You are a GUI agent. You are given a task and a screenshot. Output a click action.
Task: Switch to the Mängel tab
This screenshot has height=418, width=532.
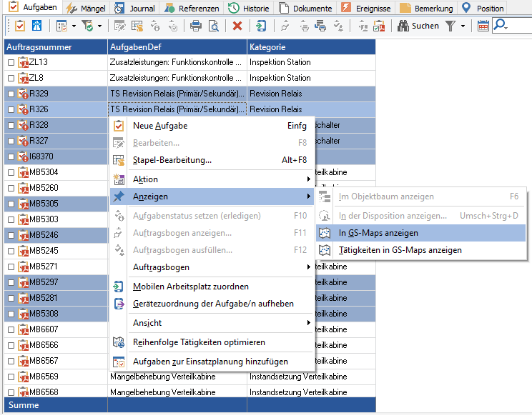pyautogui.click(x=86, y=8)
